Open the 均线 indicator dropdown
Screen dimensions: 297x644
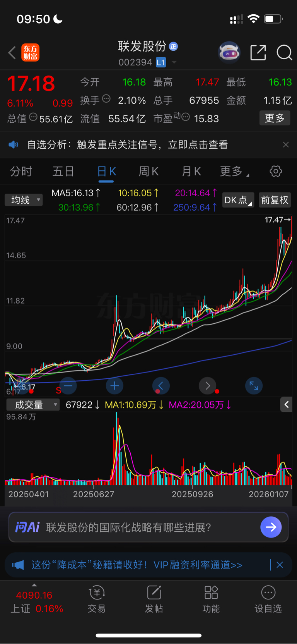tap(24, 200)
